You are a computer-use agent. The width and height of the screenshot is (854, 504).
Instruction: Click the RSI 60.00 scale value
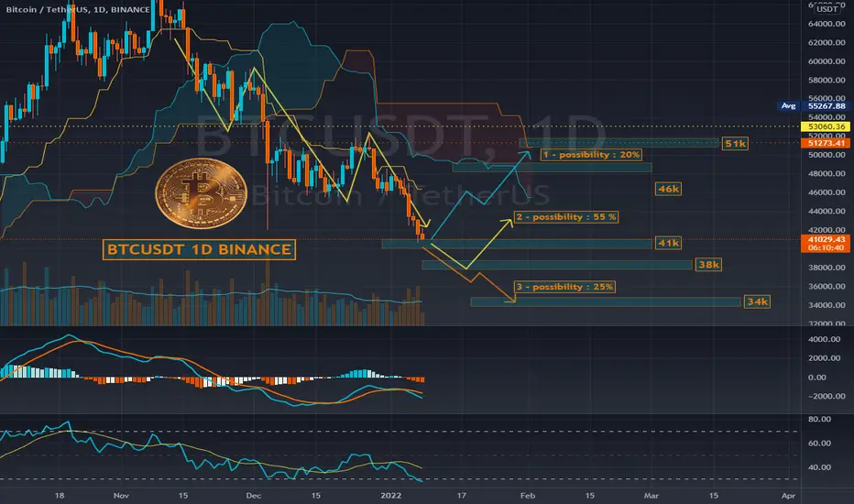[819, 444]
